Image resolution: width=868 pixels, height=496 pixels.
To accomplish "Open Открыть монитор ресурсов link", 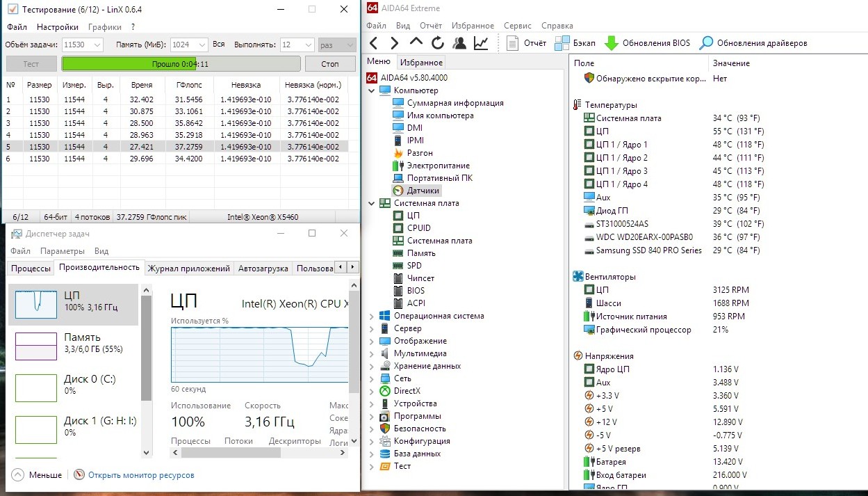I will [134, 475].
